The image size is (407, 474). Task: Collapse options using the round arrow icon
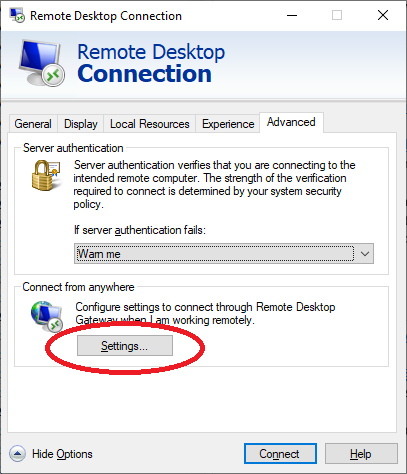(17, 454)
